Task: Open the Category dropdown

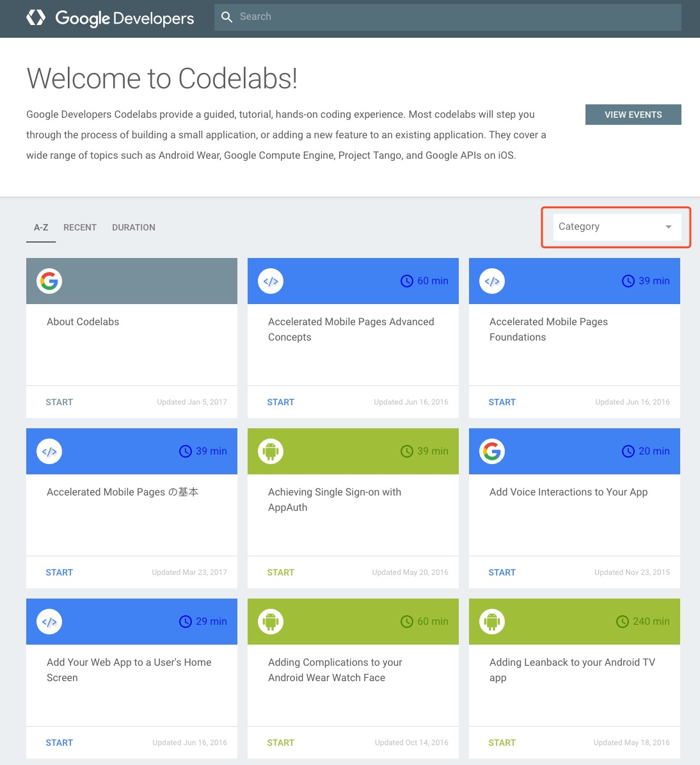Action: (x=608, y=227)
